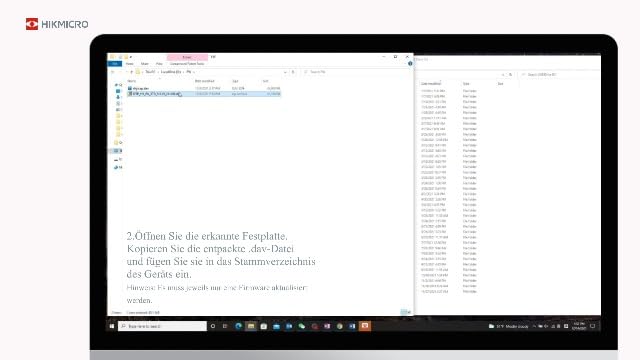Click the Cortana circle icon on taskbar
The width and height of the screenshot is (640, 360).
213,326
